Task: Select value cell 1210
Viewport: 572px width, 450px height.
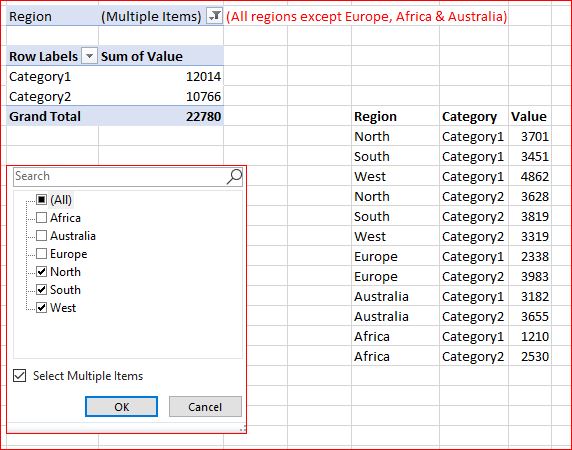Action: click(x=530, y=336)
